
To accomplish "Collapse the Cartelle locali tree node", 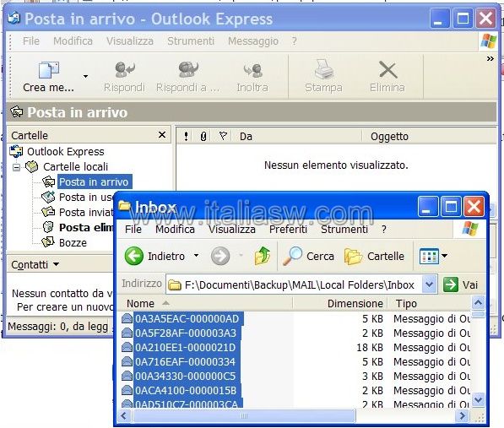I will (16, 167).
